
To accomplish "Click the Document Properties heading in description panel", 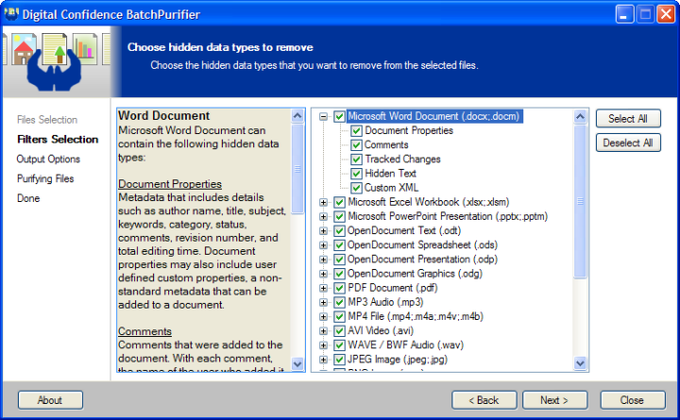I will [170, 184].
